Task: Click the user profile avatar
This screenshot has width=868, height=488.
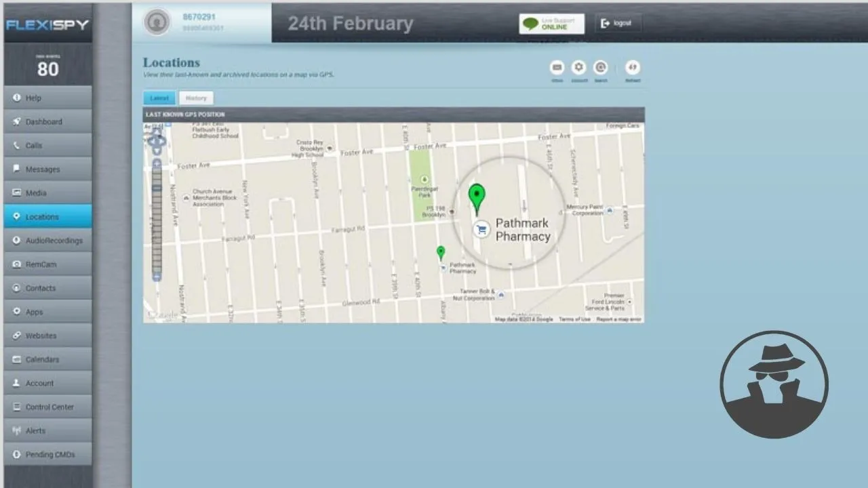Action: point(157,22)
